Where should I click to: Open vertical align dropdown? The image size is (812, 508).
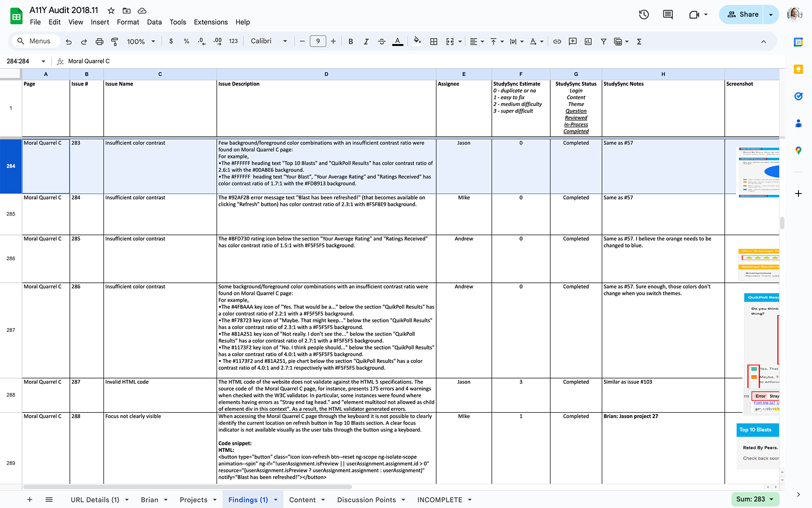[497, 42]
